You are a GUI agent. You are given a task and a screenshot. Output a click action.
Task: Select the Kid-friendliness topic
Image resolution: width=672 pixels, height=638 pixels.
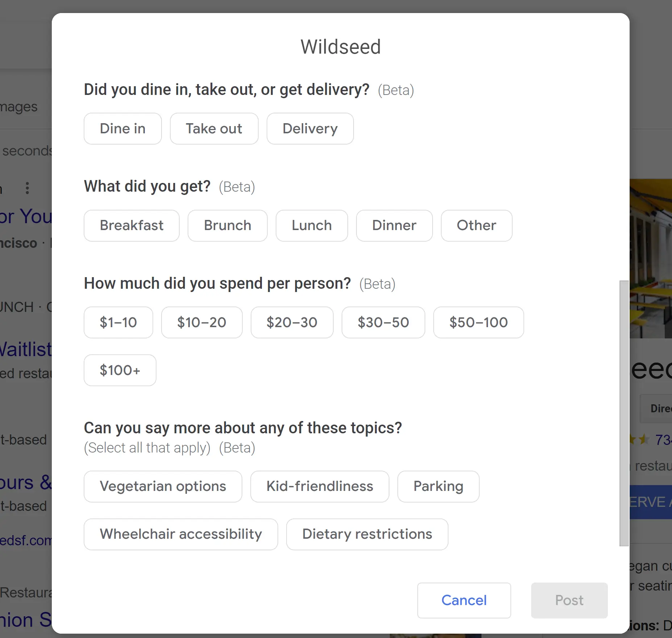(320, 486)
